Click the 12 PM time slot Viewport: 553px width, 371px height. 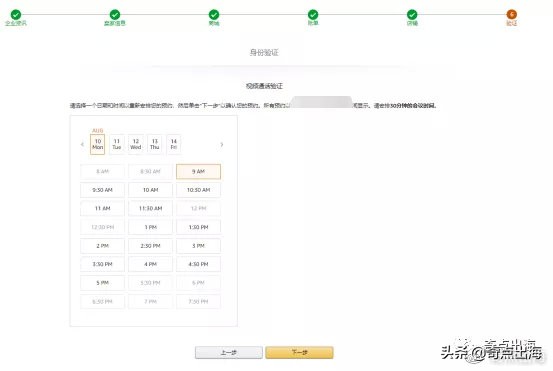point(199,208)
